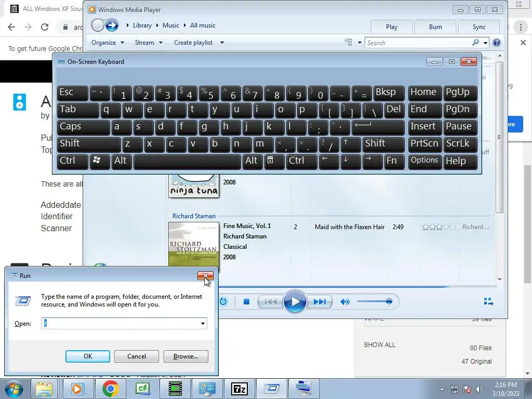Open Chrome's three-dot menu
532x399 pixels.
(x=521, y=27)
